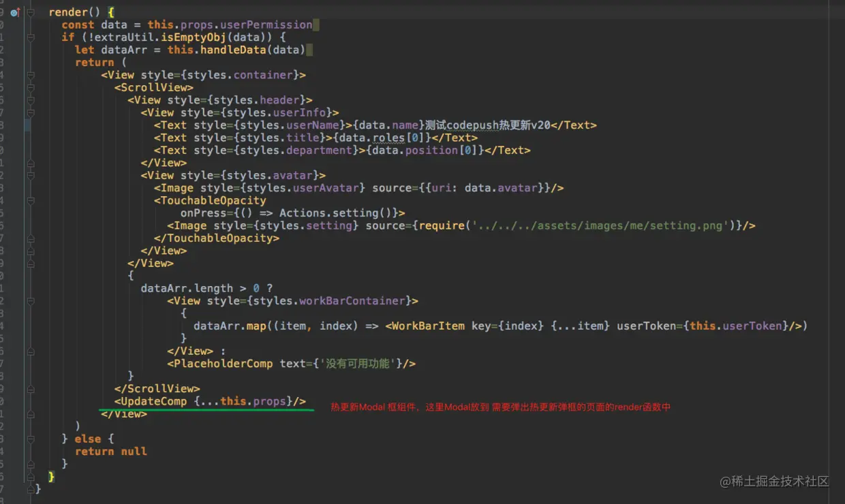Click highlighted closing brace of render method
845x504 pixels.
click(x=51, y=476)
